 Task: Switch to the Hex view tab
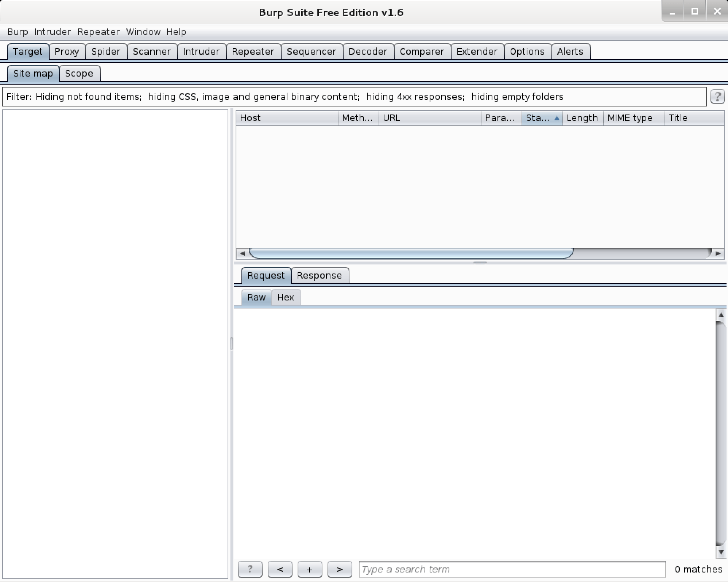[x=286, y=297]
